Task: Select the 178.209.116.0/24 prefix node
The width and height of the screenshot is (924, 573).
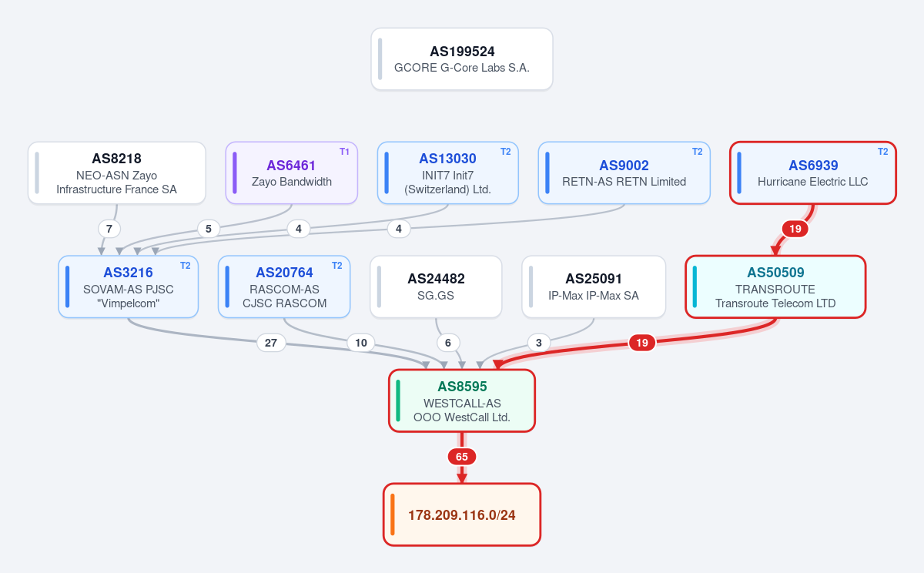Action: tap(462, 514)
